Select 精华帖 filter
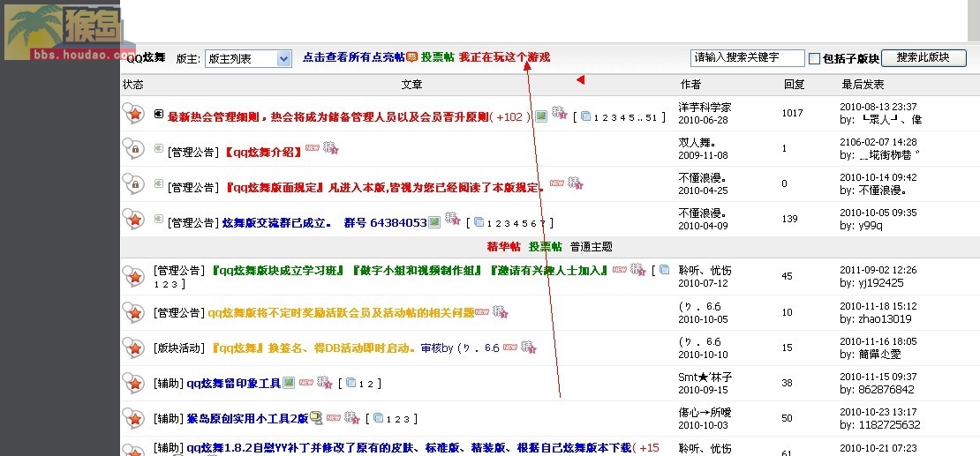This screenshot has width=980, height=456. [x=504, y=246]
